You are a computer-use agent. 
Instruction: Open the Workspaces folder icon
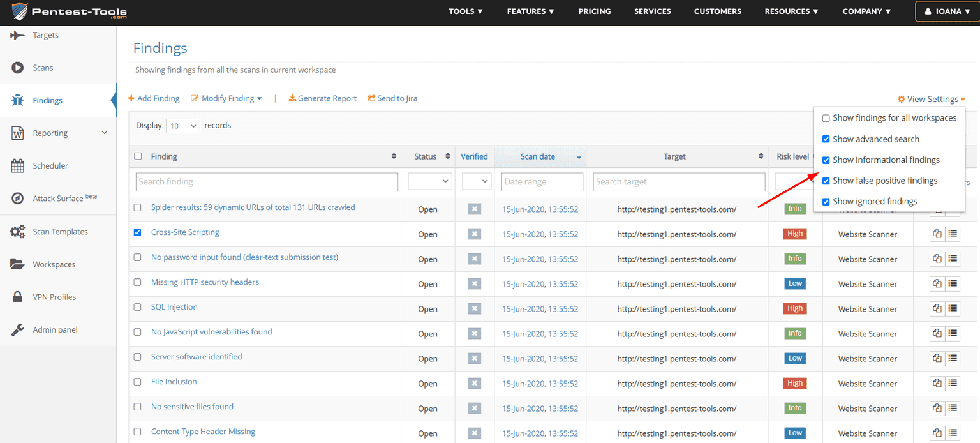[18, 264]
